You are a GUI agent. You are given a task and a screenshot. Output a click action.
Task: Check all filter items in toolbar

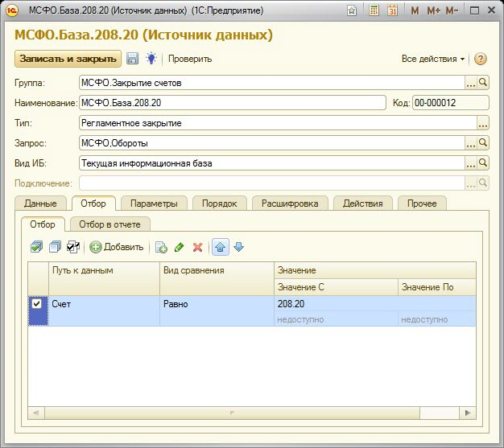pyautogui.click(x=36, y=247)
